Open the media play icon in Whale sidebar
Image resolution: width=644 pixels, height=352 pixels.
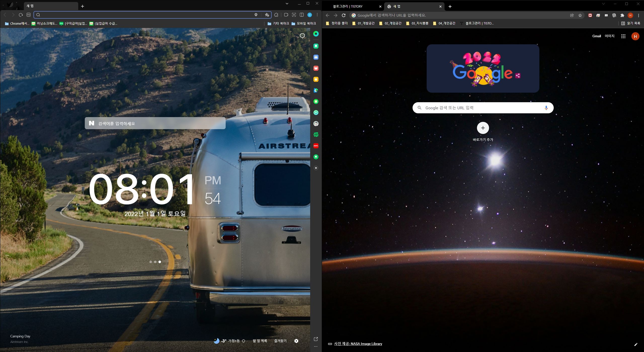316,113
